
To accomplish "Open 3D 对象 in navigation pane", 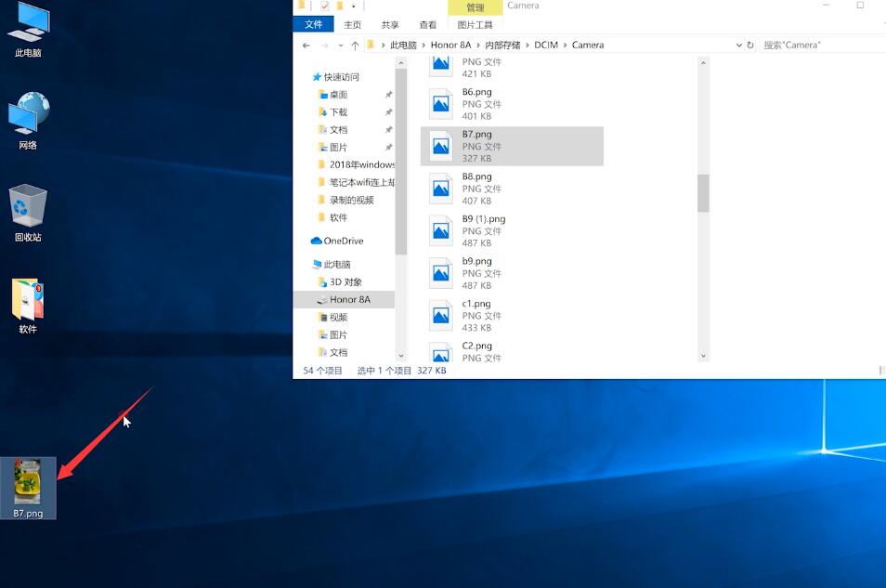I will 340,282.
